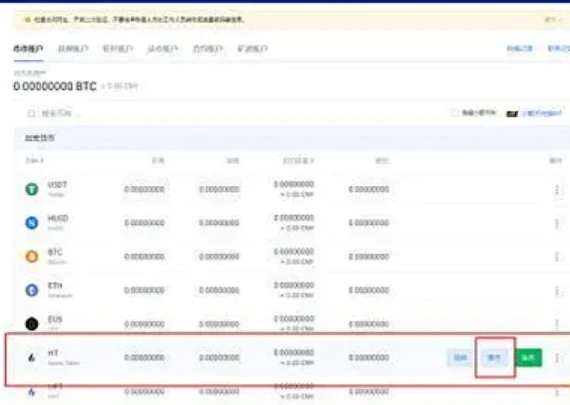570x405 pixels.
Task: Click the red-outlined withdraw button in HT row
Action: (494, 358)
